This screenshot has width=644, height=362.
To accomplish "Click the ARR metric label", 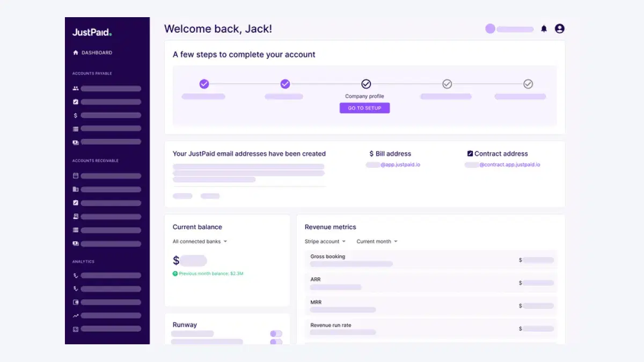I will (316, 279).
